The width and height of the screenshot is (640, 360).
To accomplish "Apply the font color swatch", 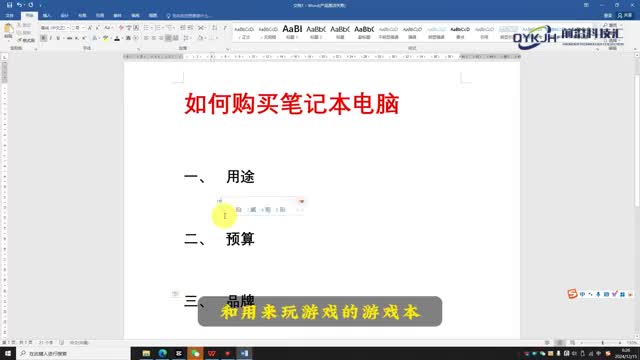I will click(117, 38).
